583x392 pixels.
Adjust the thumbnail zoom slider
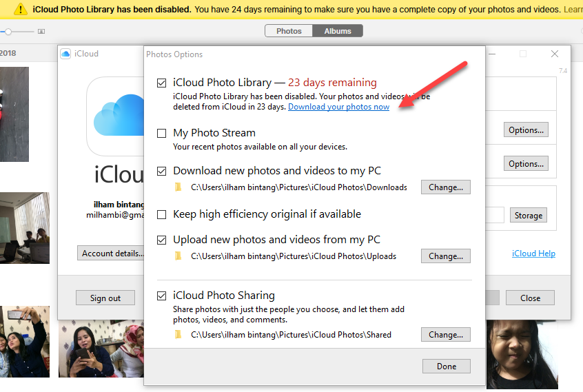8,32
